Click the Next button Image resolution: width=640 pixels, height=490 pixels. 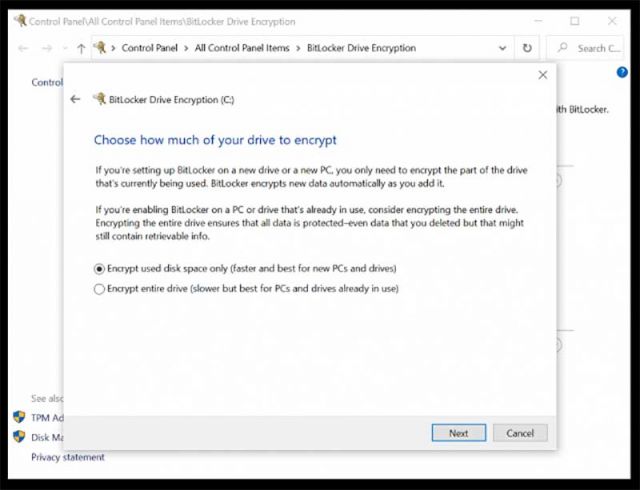459,433
